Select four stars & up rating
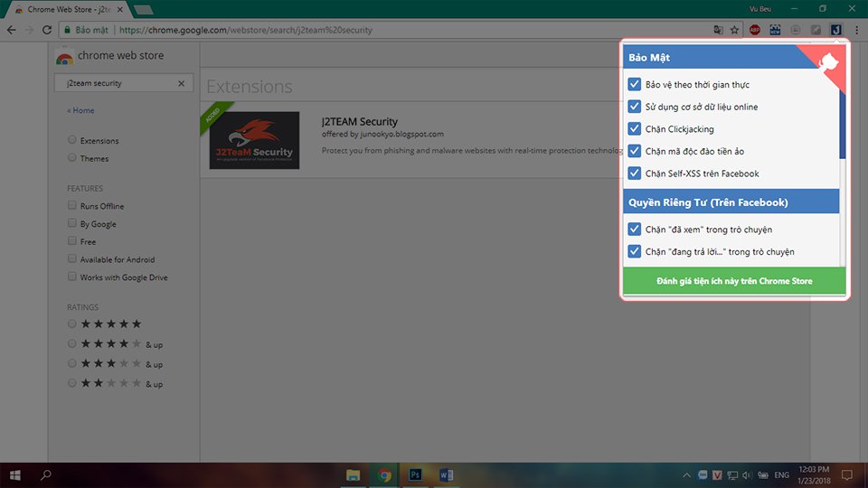 coord(72,343)
